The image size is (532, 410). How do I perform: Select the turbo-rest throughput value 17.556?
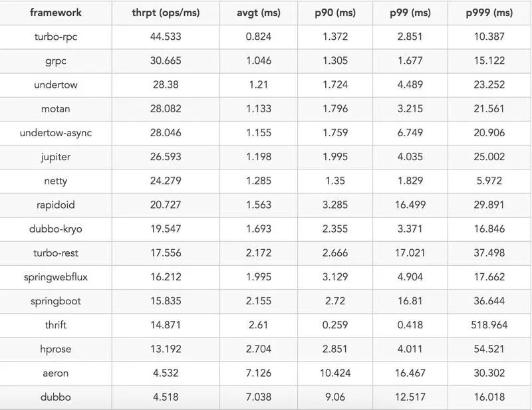166,253
